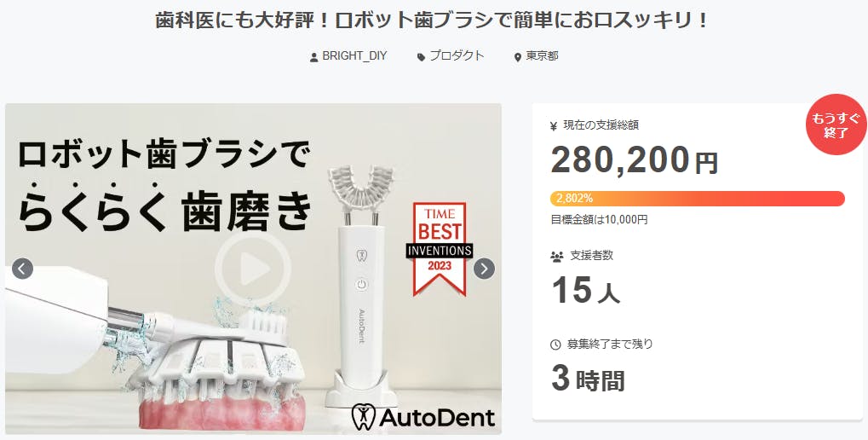Image resolution: width=868 pixels, height=440 pixels.
Task: Click the map pin icon beside 東京都
Action: pyautogui.click(x=518, y=57)
